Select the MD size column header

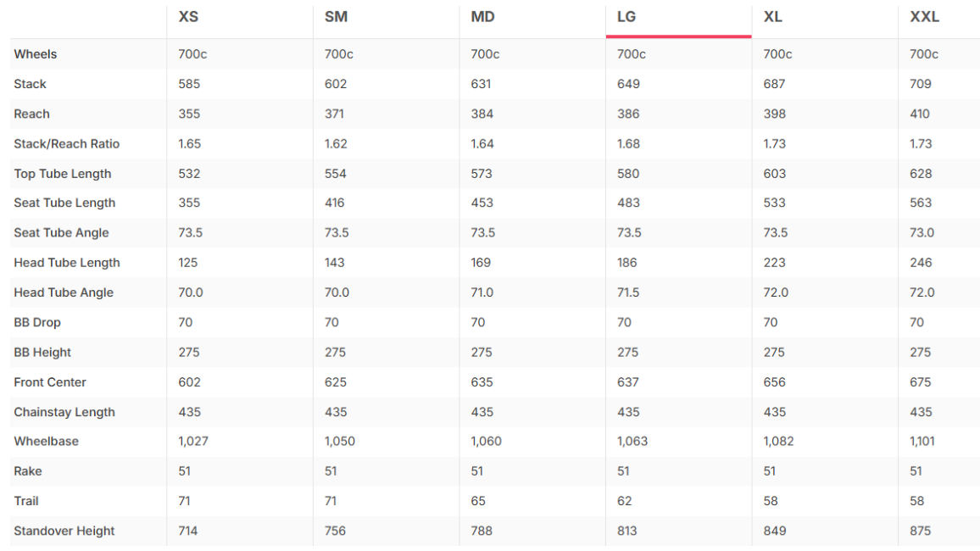(x=482, y=17)
